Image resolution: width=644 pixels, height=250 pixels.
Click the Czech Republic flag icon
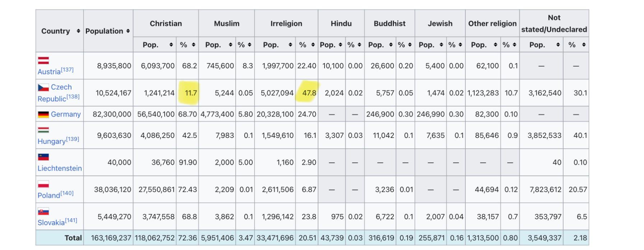(x=43, y=87)
